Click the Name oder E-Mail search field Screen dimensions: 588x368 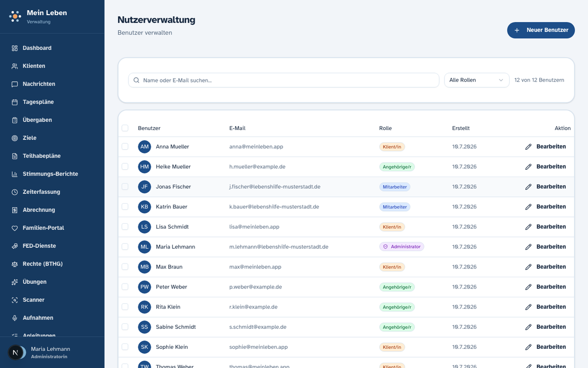tap(284, 80)
